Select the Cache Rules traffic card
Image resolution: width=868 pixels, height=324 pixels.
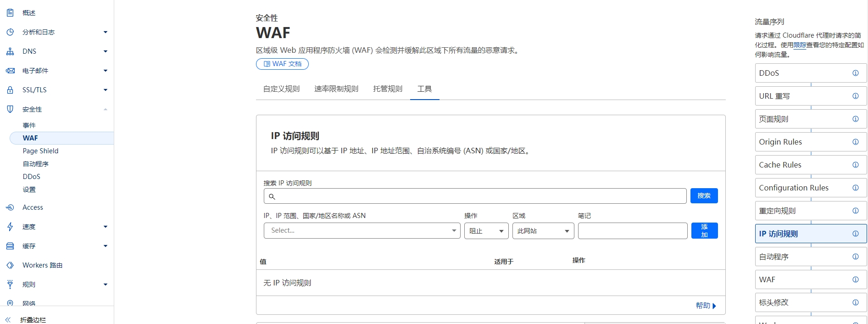click(811, 165)
